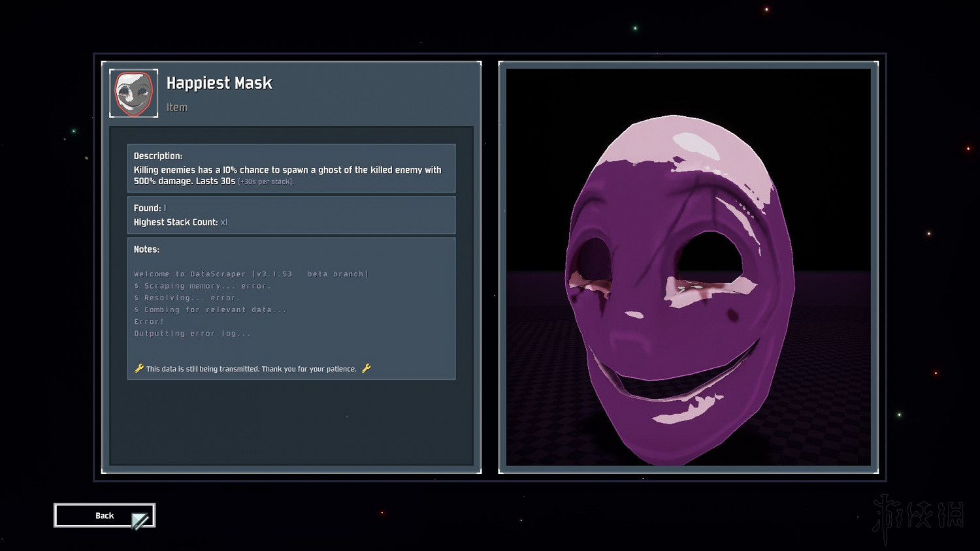The height and width of the screenshot is (551, 980).
Task: Click the "data is still being transmitted" message
Action: [x=252, y=370]
